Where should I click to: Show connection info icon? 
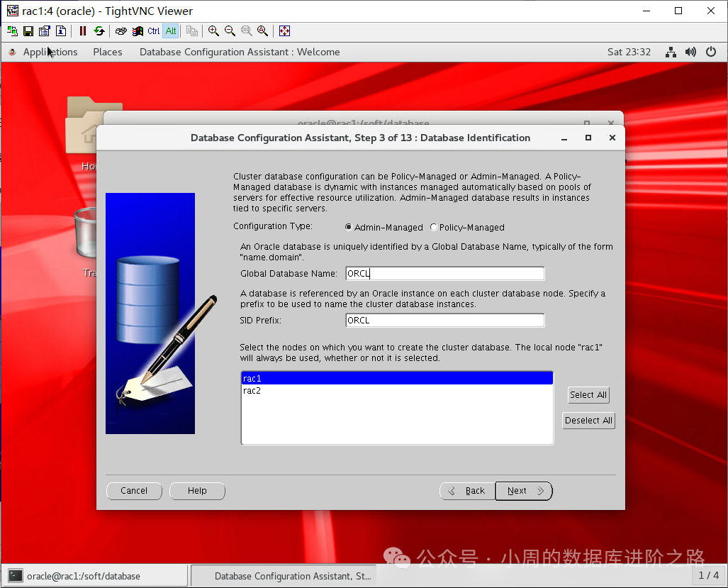coord(61,31)
